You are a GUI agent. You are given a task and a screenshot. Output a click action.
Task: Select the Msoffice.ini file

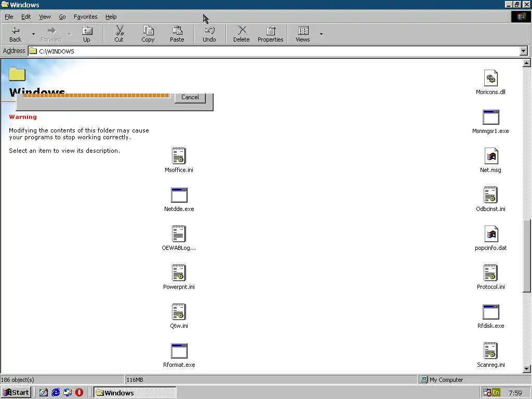[x=179, y=160]
